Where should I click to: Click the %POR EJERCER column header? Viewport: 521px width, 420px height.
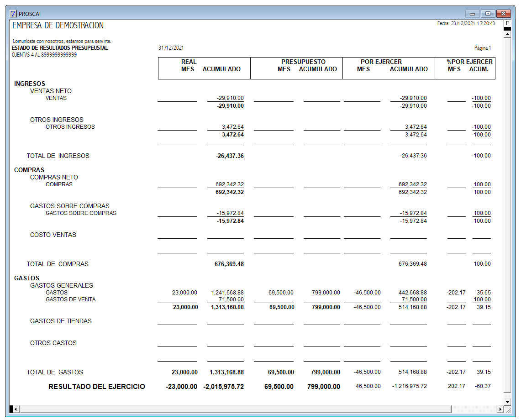[469, 62]
